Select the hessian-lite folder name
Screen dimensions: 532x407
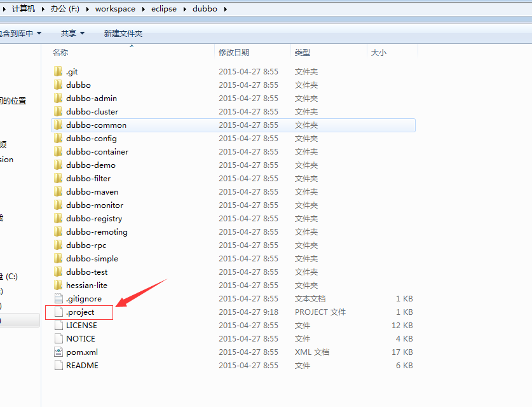[x=86, y=285]
